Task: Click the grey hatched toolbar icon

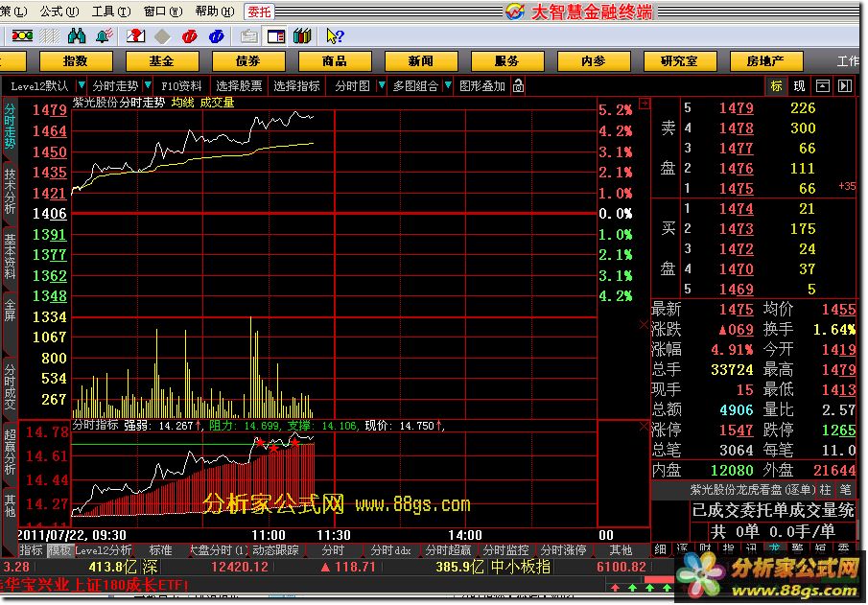Action: [49, 36]
